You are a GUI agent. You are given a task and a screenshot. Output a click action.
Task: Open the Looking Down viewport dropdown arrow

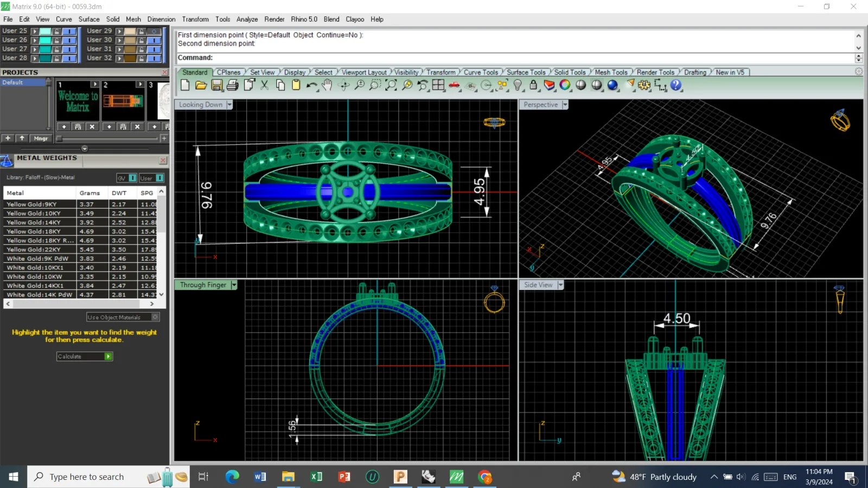click(229, 105)
